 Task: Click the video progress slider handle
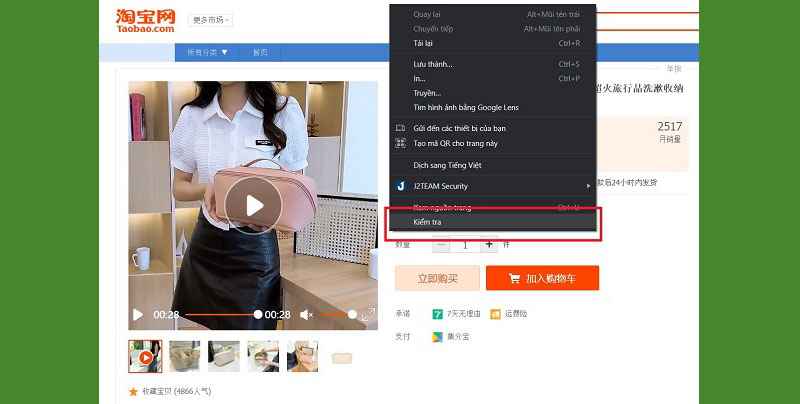click(258, 315)
